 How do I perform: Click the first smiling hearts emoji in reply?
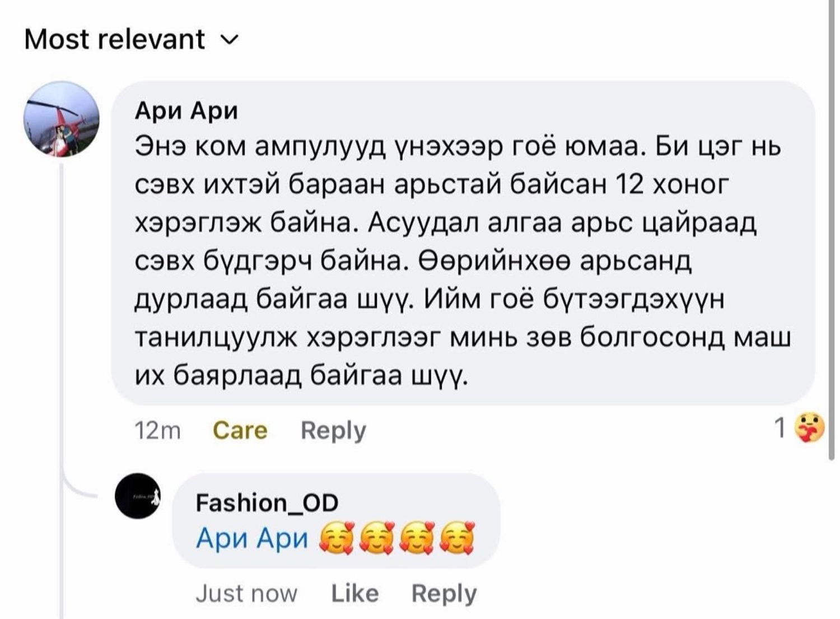tap(335, 539)
